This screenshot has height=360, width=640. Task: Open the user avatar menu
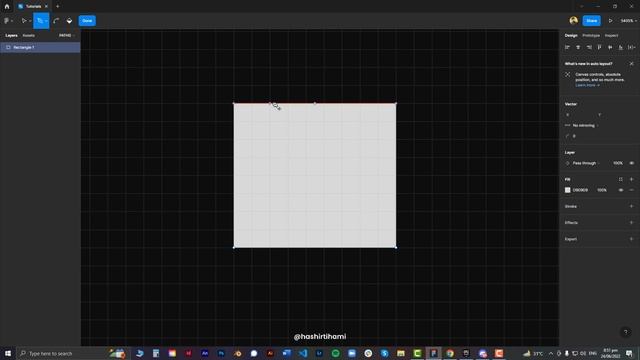(573, 20)
